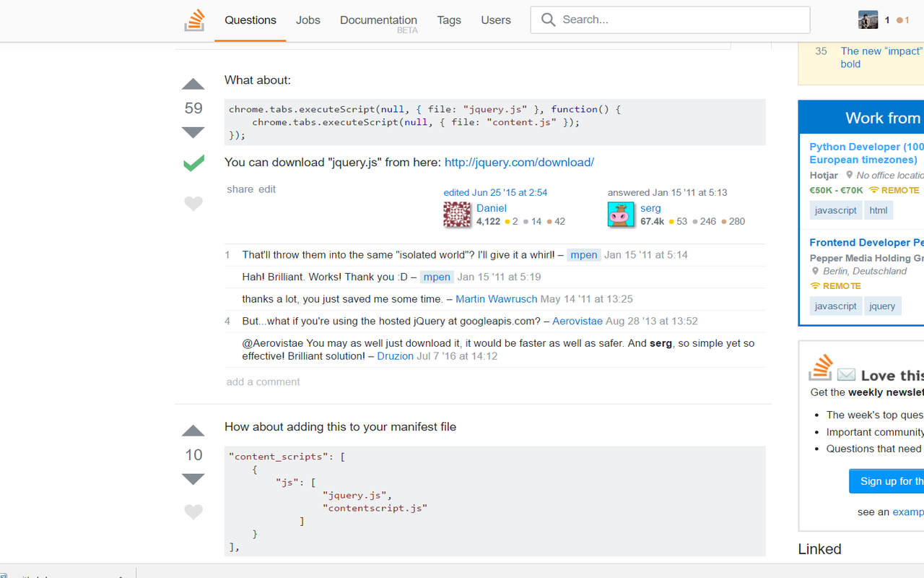
Task: Open the Documentation tab
Action: pos(378,20)
